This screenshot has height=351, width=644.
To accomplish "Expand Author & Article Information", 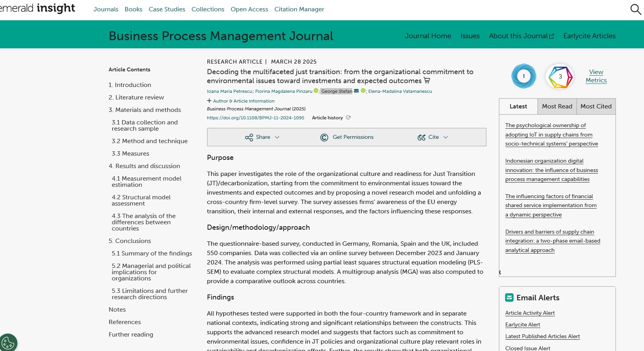I will 241,101.
